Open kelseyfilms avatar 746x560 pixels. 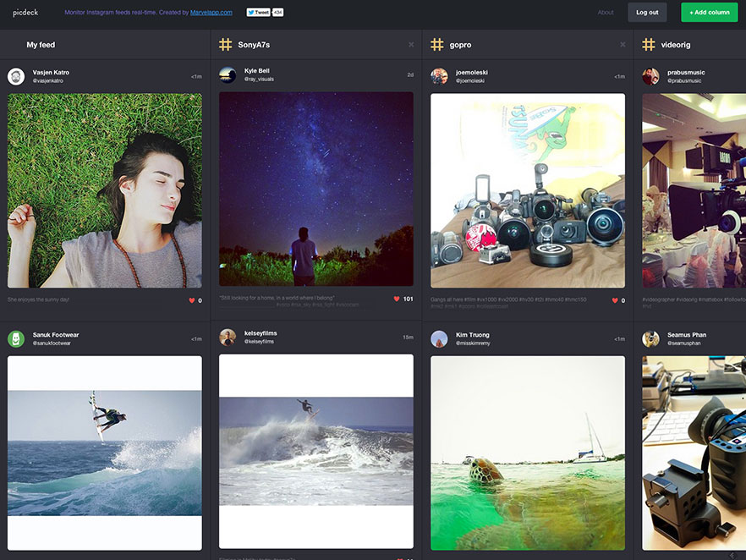(228, 337)
